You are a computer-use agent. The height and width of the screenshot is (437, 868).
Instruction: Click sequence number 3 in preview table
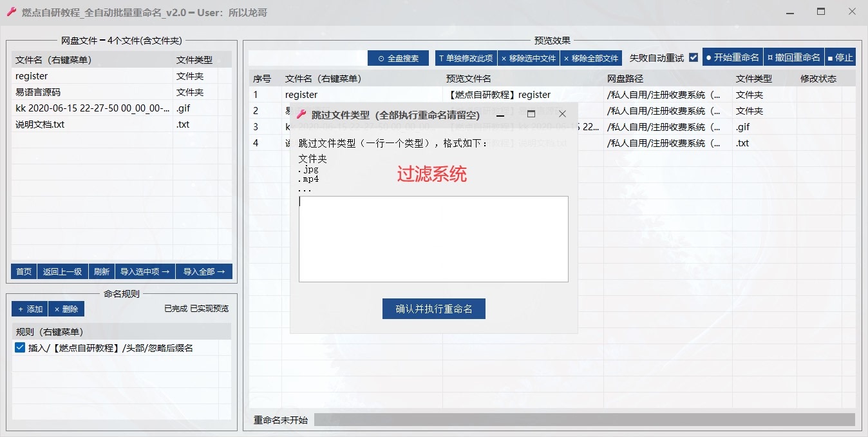point(256,127)
